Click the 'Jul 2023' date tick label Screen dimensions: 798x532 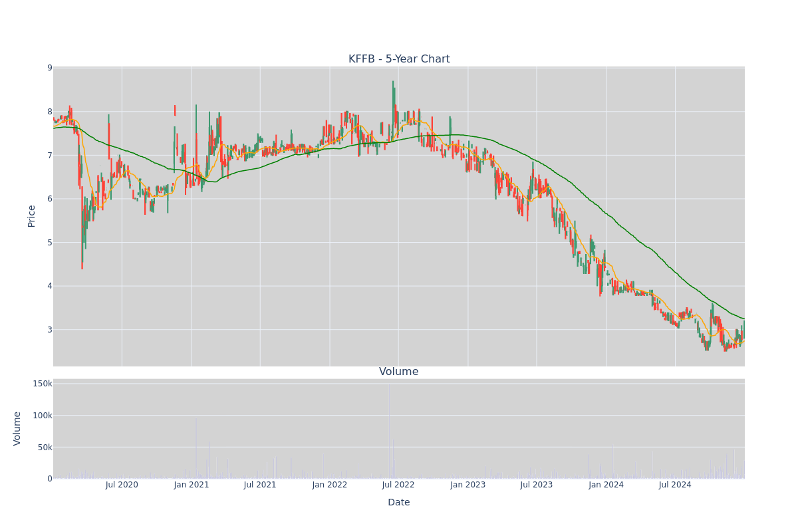click(x=537, y=485)
